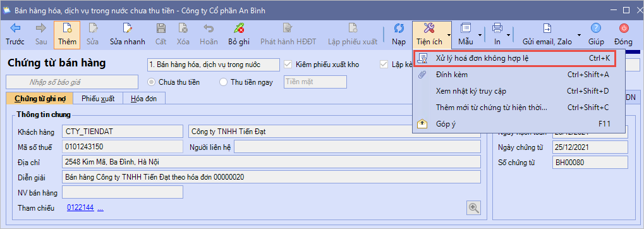The height and width of the screenshot is (229, 644).
Task: Undo changes with Hoãn
Action: 209,34
